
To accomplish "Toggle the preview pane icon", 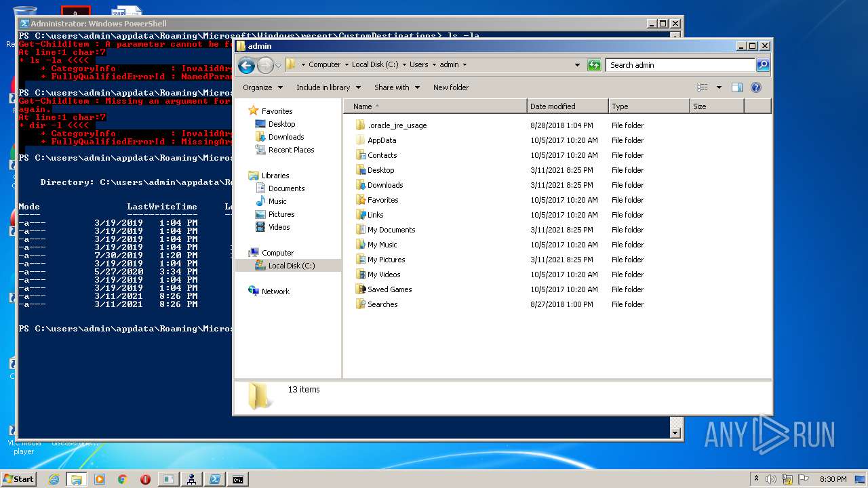I will [737, 87].
